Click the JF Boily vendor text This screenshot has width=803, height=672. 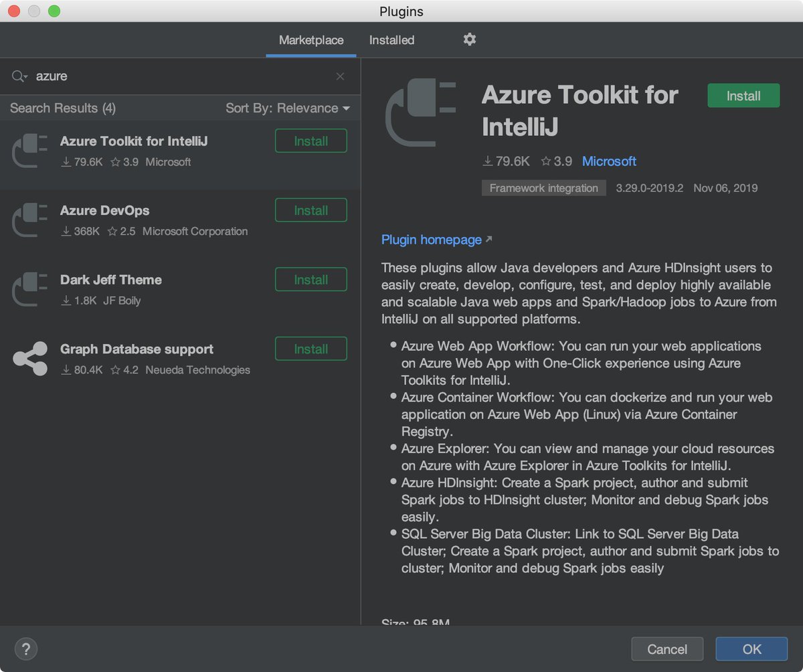122,301
